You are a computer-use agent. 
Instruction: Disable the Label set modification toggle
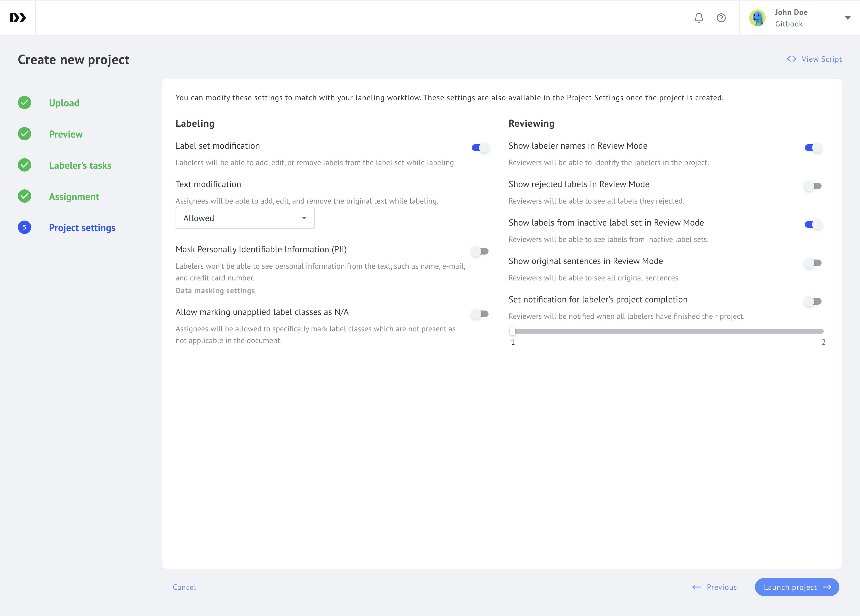point(480,148)
